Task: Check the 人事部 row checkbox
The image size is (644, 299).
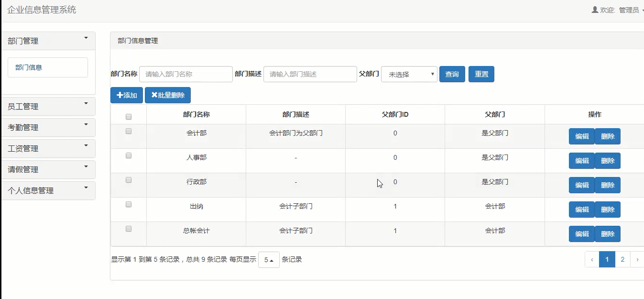Action: tap(129, 155)
